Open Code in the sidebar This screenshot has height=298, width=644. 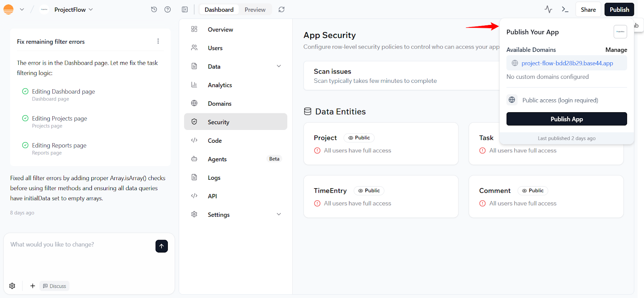[x=235, y=140]
